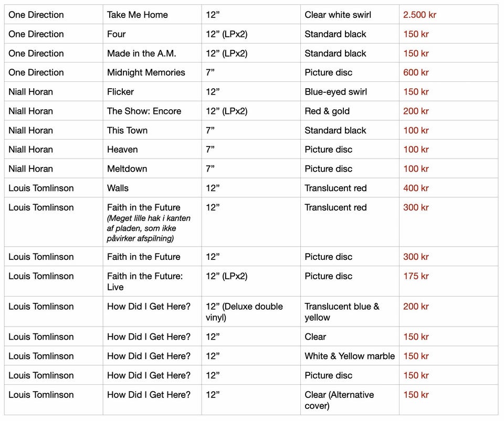Click the 2.500 kr price cell
The width and height of the screenshot is (504, 421).
[419, 15]
